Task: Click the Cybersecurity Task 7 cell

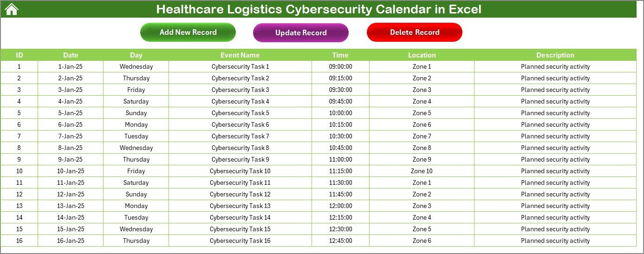Action: click(x=240, y=136)
